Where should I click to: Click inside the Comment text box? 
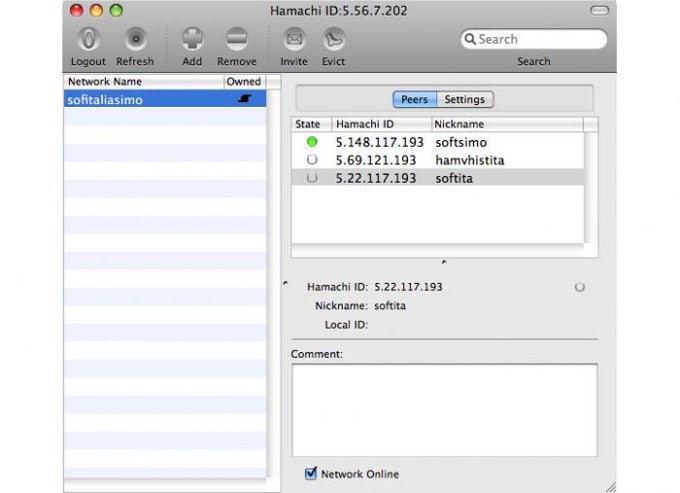click(x=445, y=410)
